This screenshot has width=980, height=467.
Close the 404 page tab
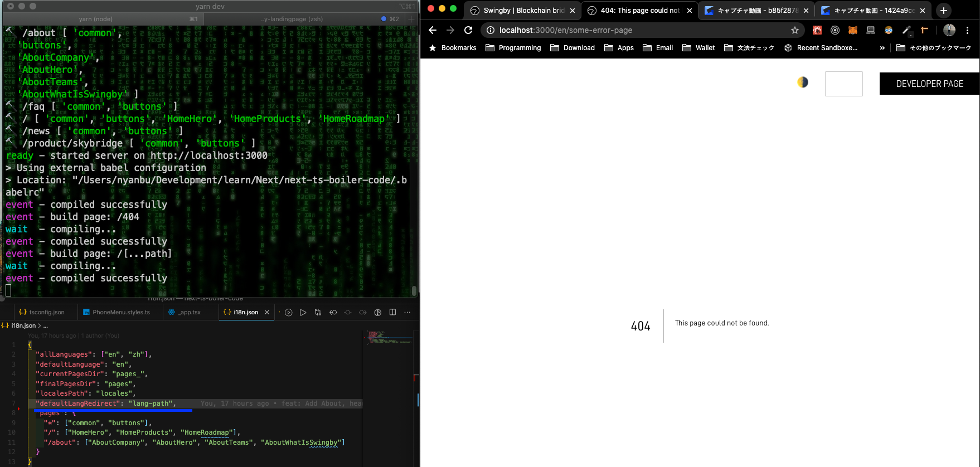click(690, 11)
